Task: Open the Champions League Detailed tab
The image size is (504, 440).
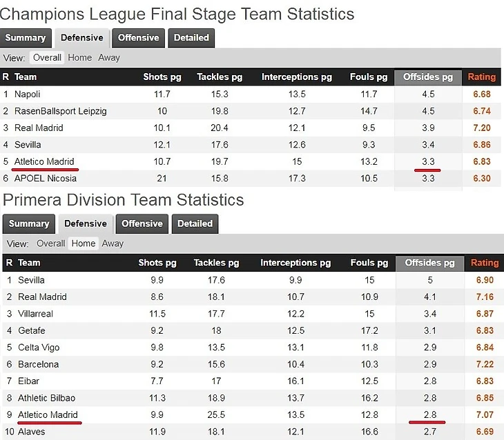Action: [x=191, y=38]
